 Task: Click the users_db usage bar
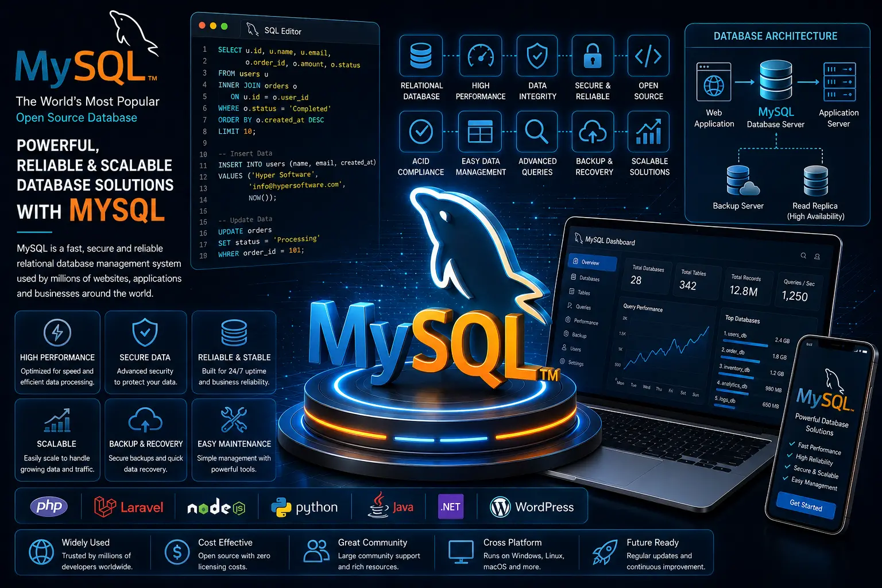click(746, 343)
